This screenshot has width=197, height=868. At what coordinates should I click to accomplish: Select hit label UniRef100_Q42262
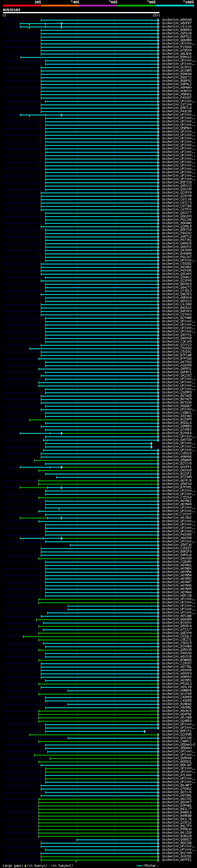coord(177,376)
